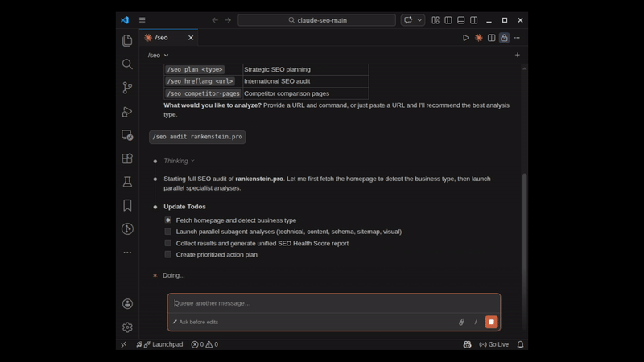Open editor More Actions ellipsis
Viewport: 644px width, 362px height.
[x=517, y=38]
